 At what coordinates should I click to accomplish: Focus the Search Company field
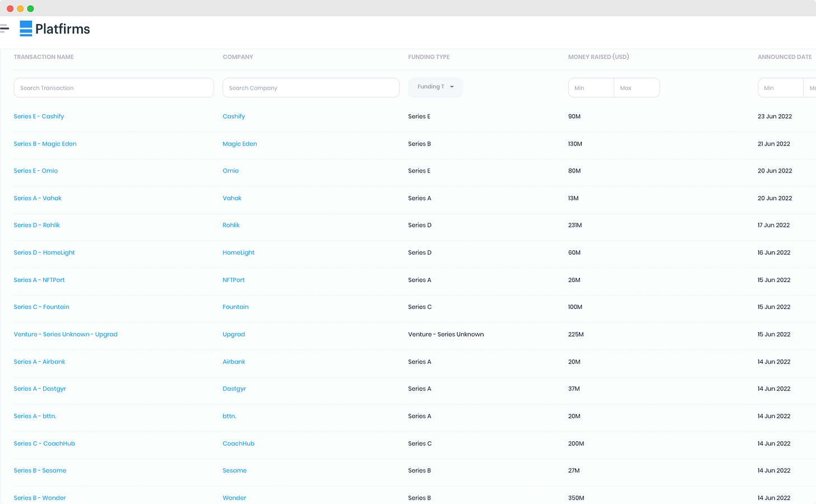coord(311,88)
